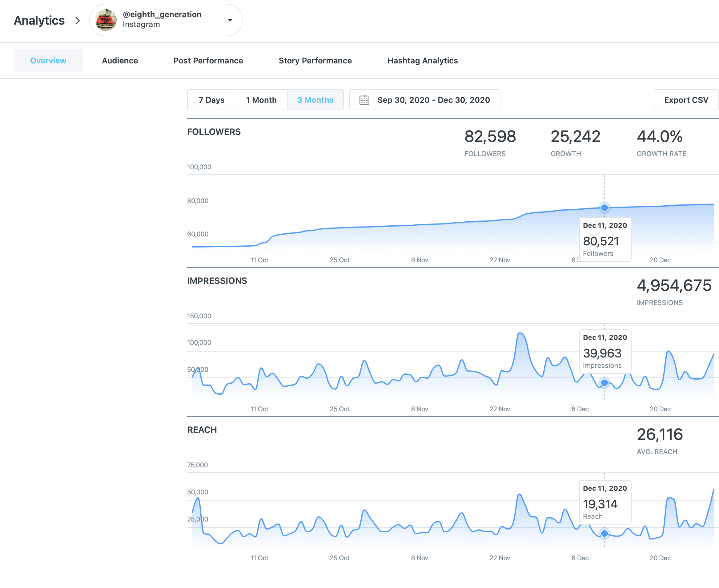The image size is (719, 588).
Task: Open the Post Performance tab
Action: pos(208,61)
